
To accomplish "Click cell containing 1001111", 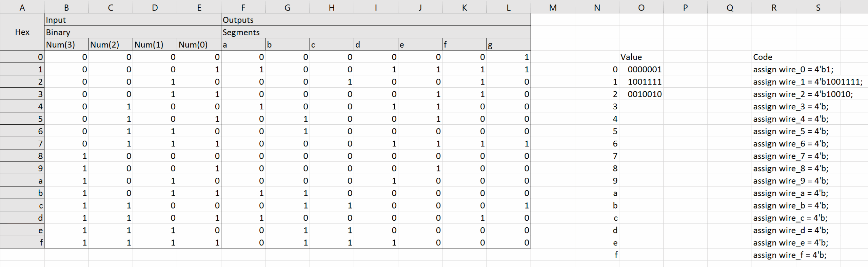I will pos(644,82).
